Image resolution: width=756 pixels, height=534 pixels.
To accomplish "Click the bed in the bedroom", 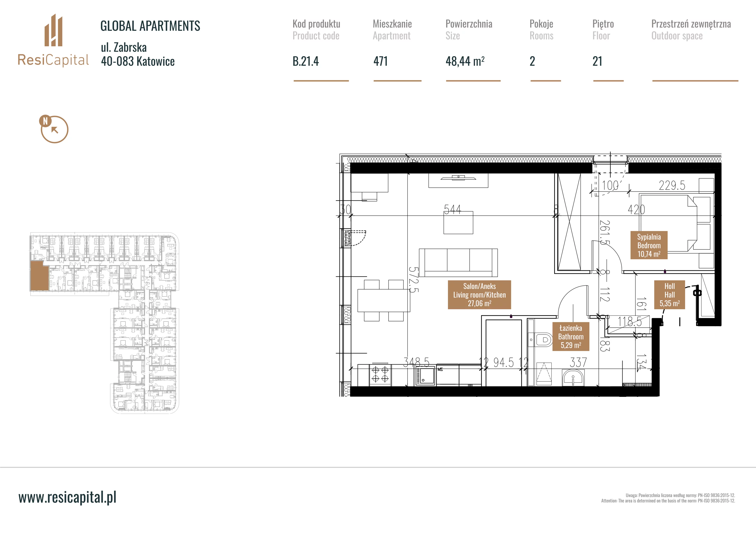I will (x=676, y=223).
